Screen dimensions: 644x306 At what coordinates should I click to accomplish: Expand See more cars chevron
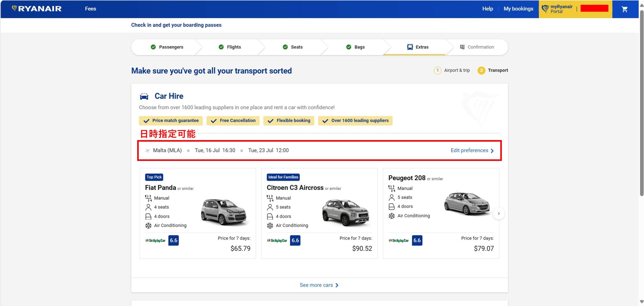coord(337,285)
